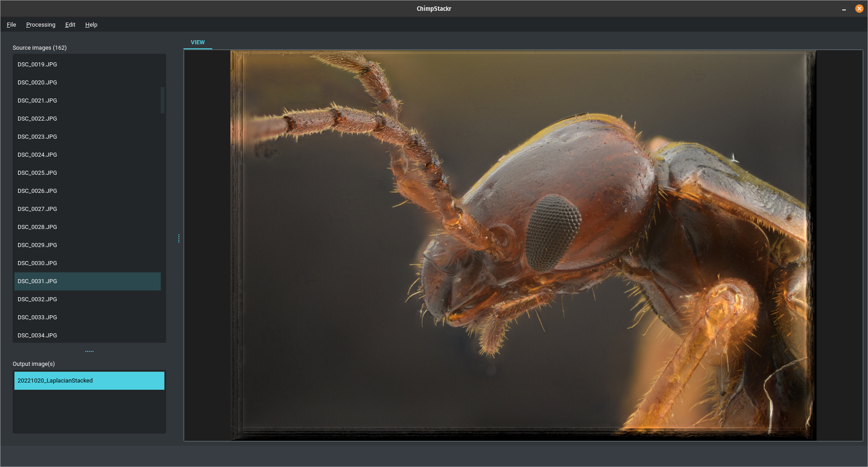Click the vertical splitter handle beside the viewer
The width and height of the screenshot is (868, 467).
click(179, 238)
